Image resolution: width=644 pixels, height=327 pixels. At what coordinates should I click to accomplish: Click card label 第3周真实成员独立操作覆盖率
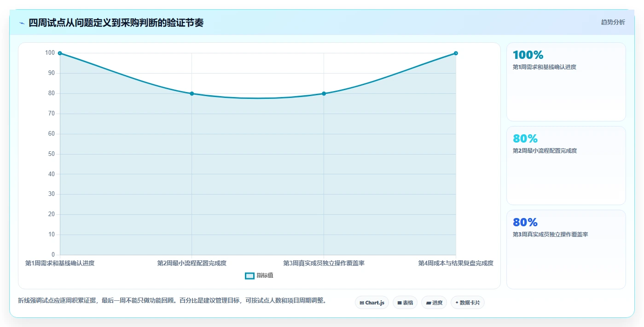(551, 235)
